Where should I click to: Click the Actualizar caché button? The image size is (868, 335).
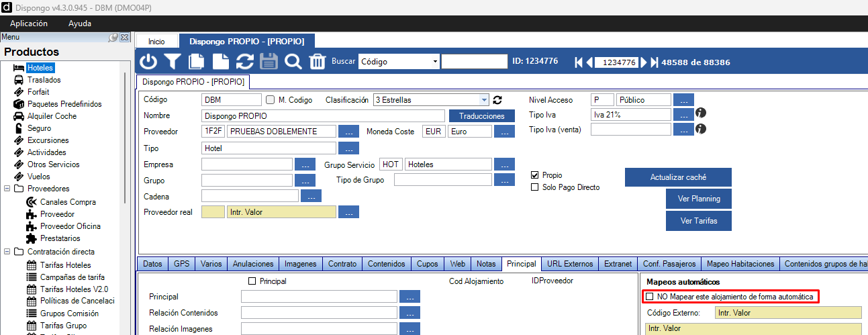pos(678,177)
